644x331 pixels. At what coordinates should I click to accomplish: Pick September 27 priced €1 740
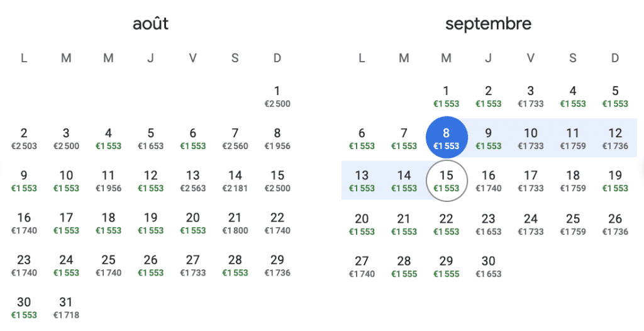click(362, 267)
